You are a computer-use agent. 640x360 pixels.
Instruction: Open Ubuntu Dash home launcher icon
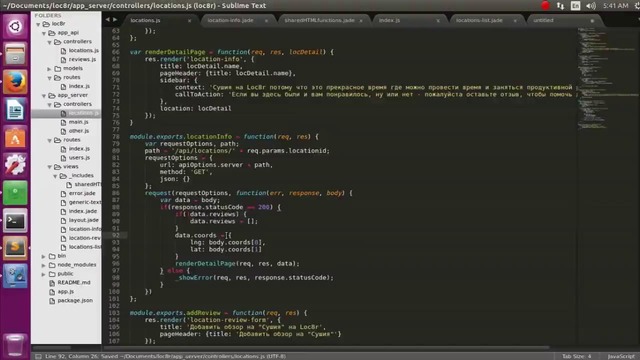tap(15, 27)
